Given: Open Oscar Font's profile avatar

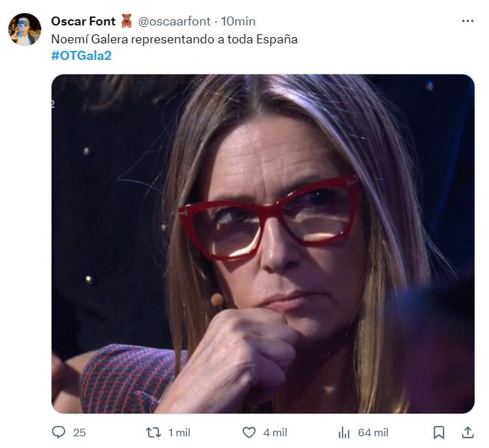Looking at the screenshot, I should click(x=25, y=30).
